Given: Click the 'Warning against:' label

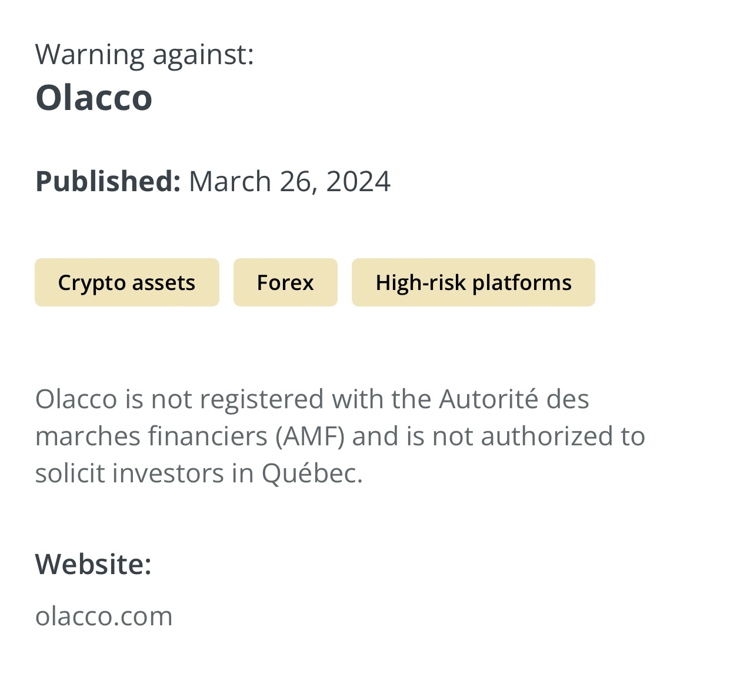Looking at the screenshot, I should [x=145, y=54].
